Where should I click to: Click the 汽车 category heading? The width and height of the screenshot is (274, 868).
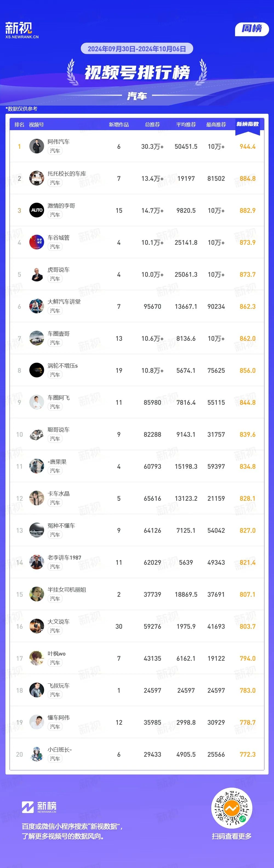pos(137,96)
